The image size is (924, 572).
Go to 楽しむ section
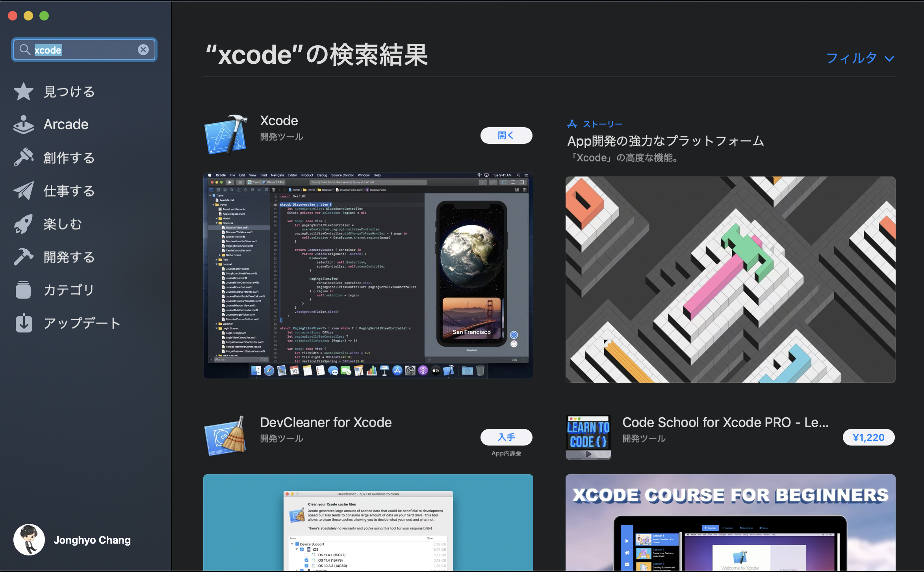click(x=63, y=224)
